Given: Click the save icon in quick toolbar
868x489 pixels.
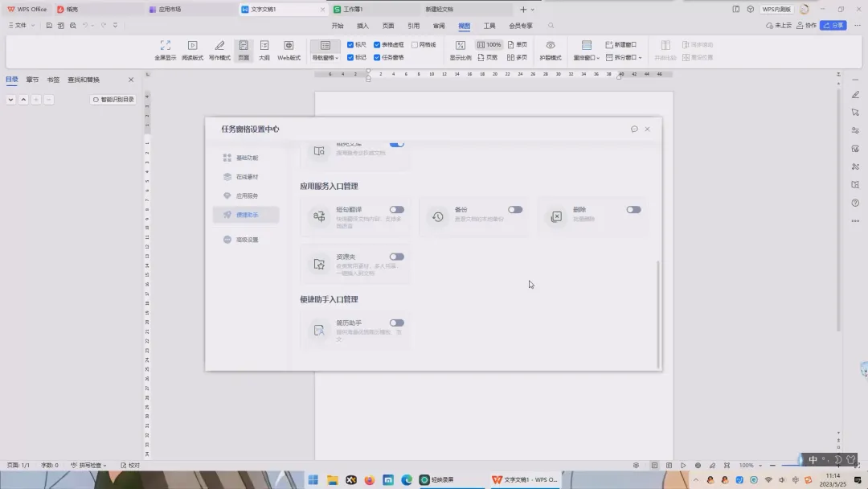Looking at the screenshot, I should (x=49, y=26).
